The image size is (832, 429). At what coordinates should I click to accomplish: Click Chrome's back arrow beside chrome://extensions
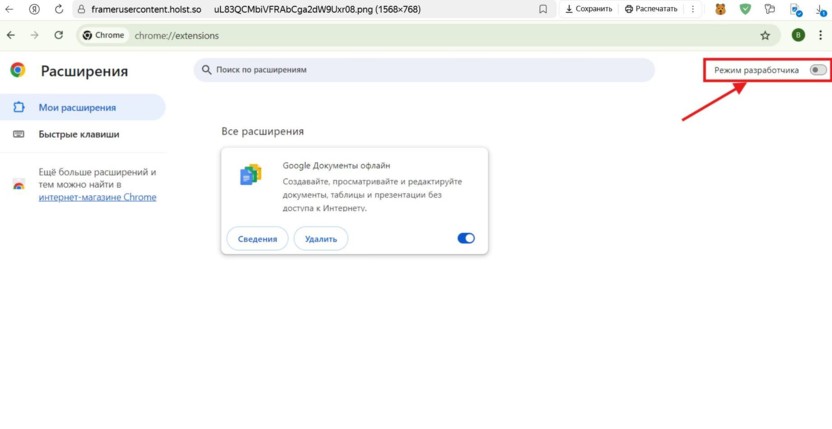tap(11, 35)
